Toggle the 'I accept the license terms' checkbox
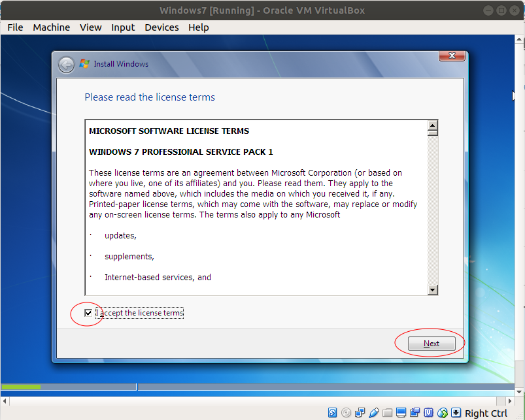 click(88, 313)
